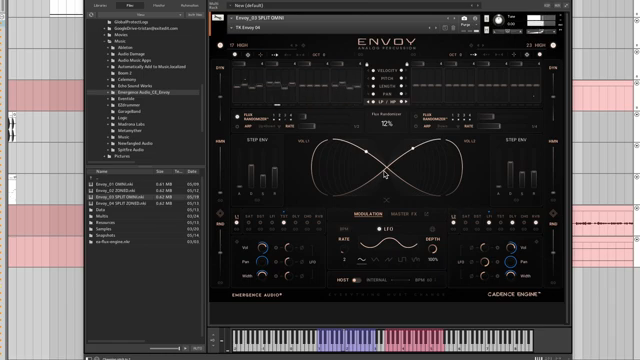Select the LENGTH sequencer lane

pyautogui.click(x=387, y=86)
